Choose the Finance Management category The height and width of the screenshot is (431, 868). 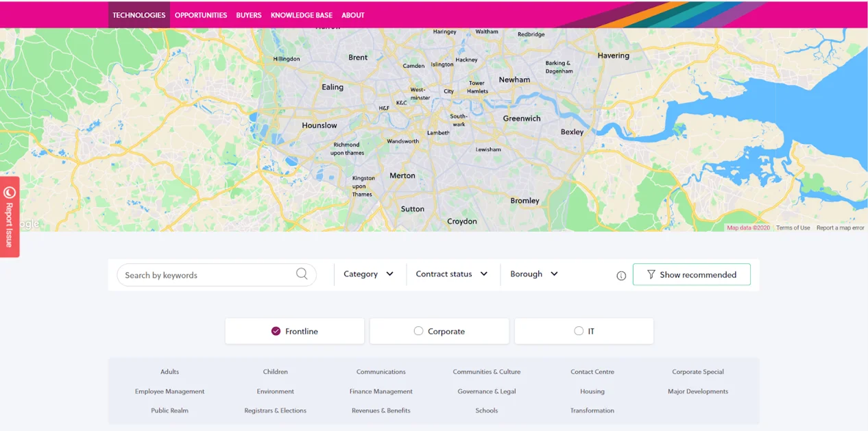pyautogui.click(x=381, y=391)
